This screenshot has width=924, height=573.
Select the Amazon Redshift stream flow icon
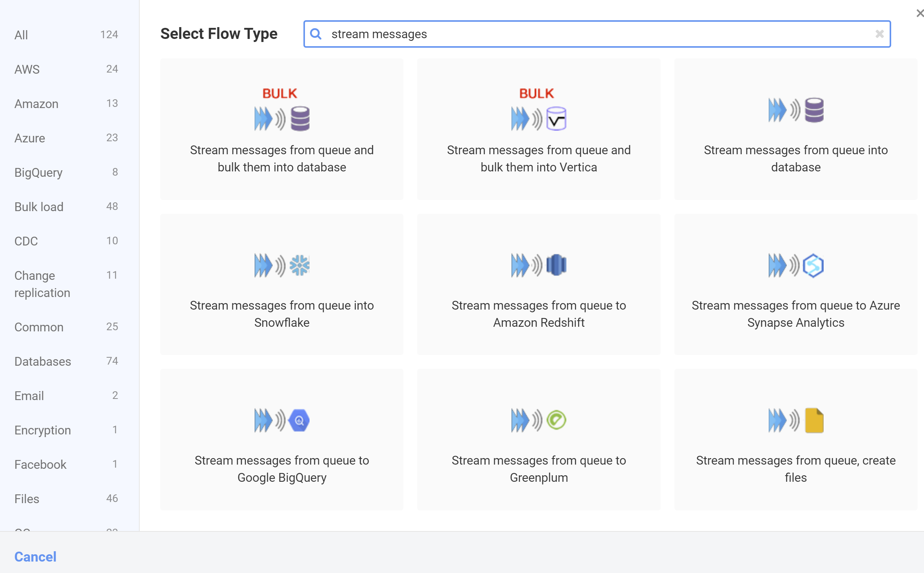[539, 265]
